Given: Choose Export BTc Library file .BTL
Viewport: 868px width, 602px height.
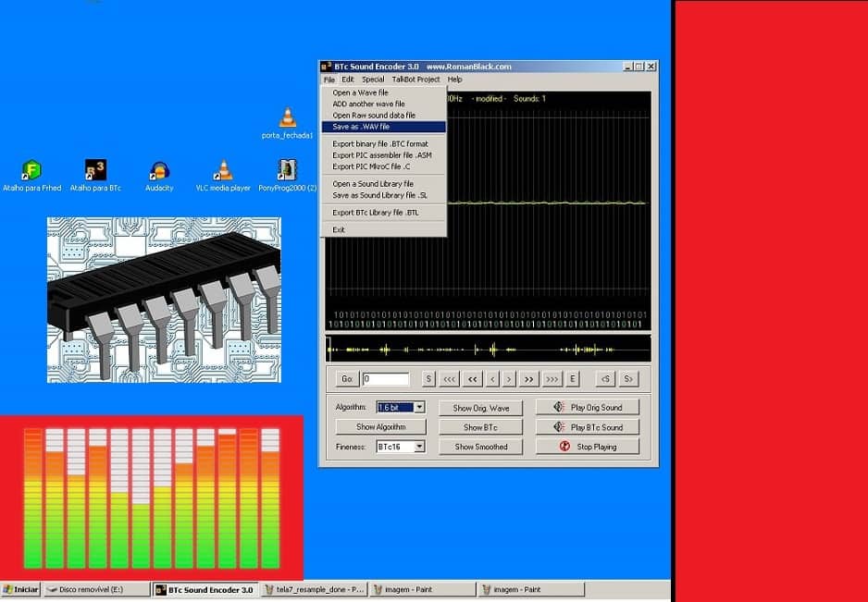Looking at the screenshot, I should 384,213.
